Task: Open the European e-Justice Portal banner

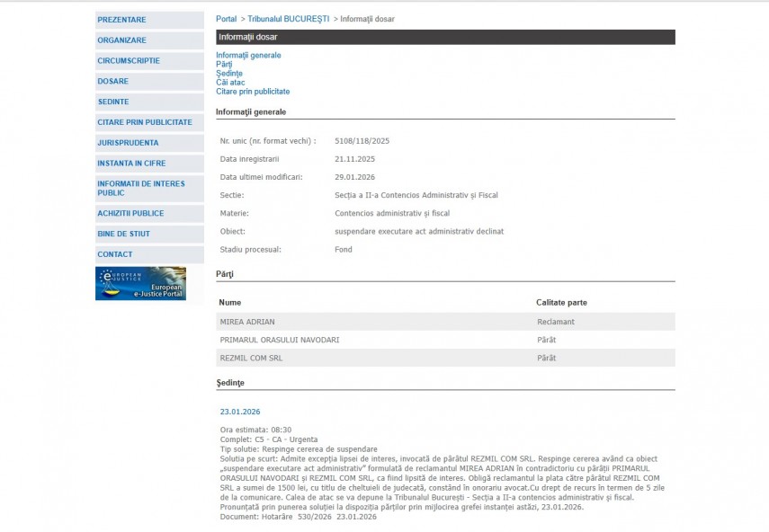Action: click(x=140, y=283)
